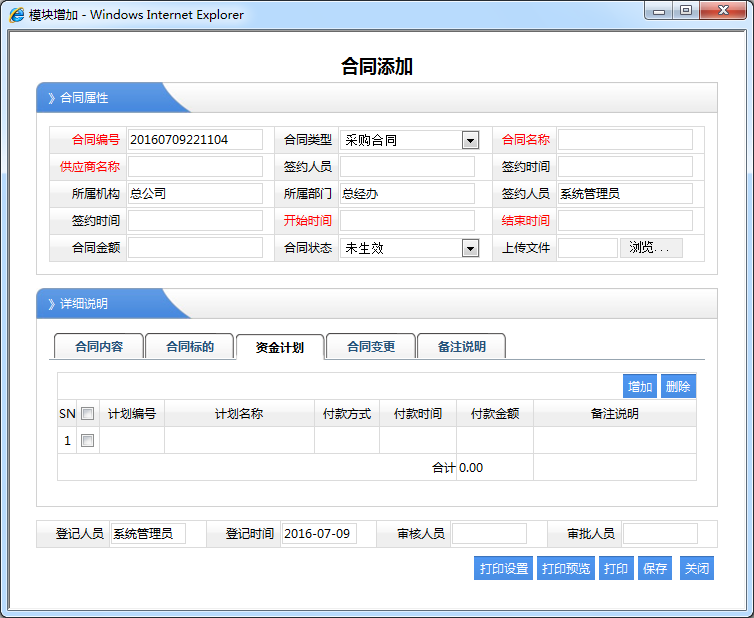Image resolution: width=754 pixels, height=618 pixels.
Task: Select the 合同变更 tab
Action: 371,347
